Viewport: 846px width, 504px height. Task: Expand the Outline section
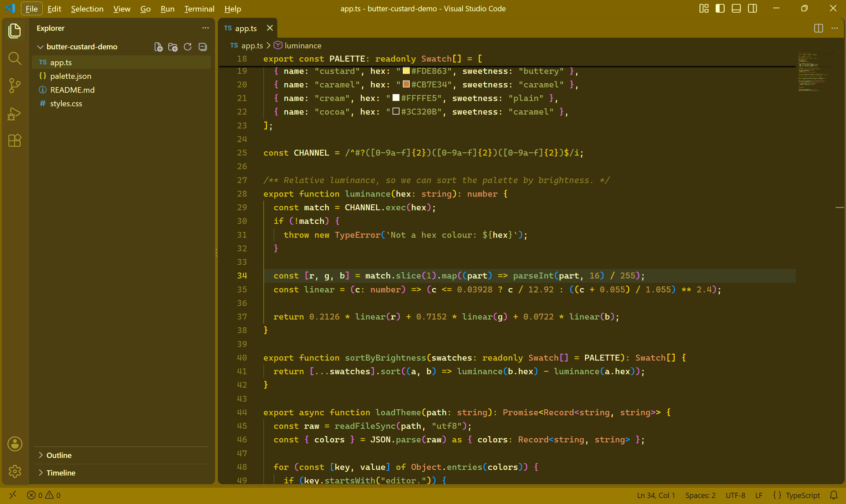tap(121, 455)
